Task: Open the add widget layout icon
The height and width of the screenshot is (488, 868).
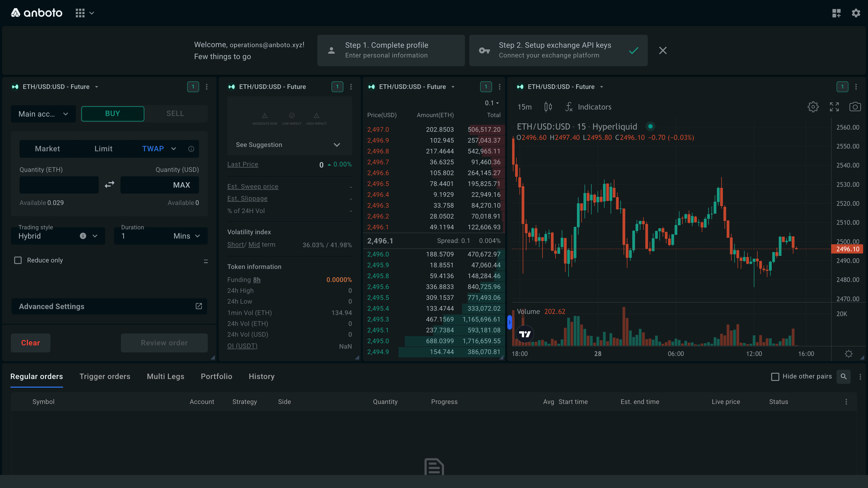Action: pos(836,13)
